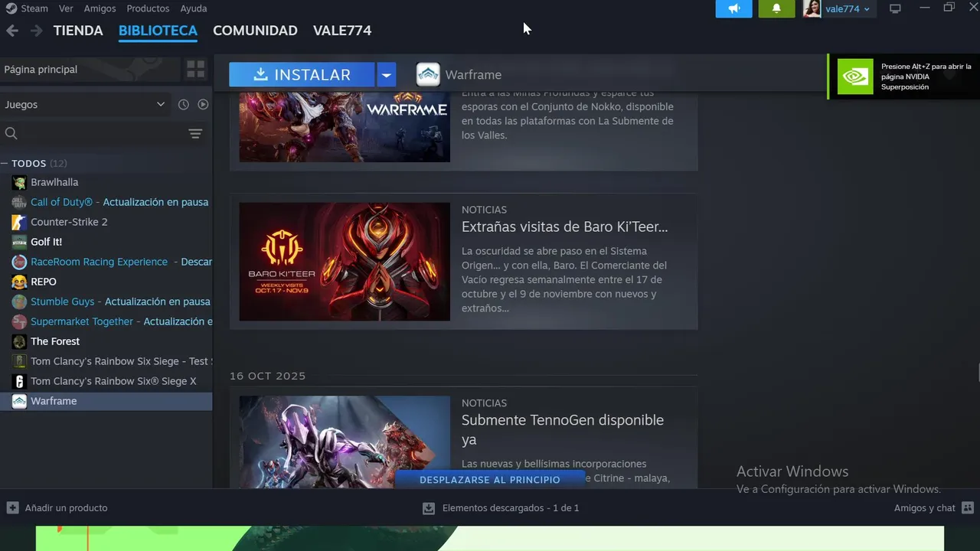This screenshot has width=980, height=551.
Task: Click the INSTALAR button
Action: click(x=302, y=74)
